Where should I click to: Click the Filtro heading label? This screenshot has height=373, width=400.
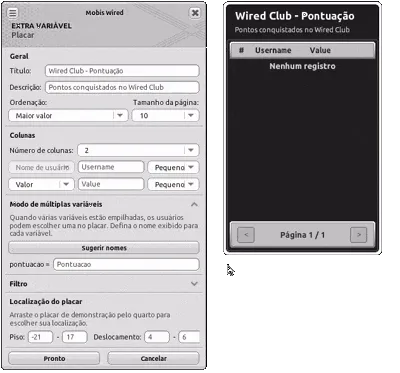tap(18, 284)
